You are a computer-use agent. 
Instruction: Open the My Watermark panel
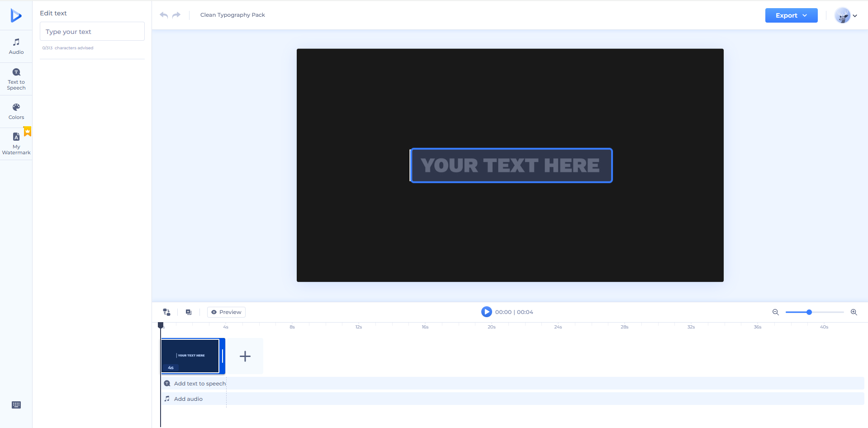coord(16,143)
